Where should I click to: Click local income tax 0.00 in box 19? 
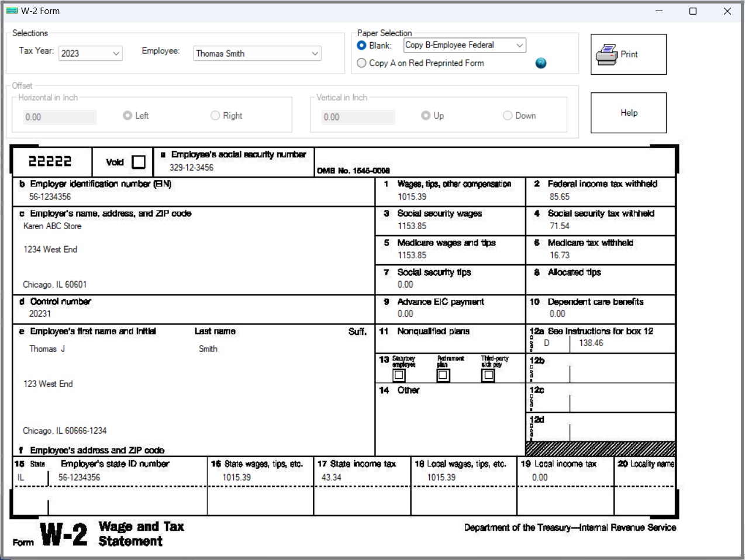[x=540, y=477]
